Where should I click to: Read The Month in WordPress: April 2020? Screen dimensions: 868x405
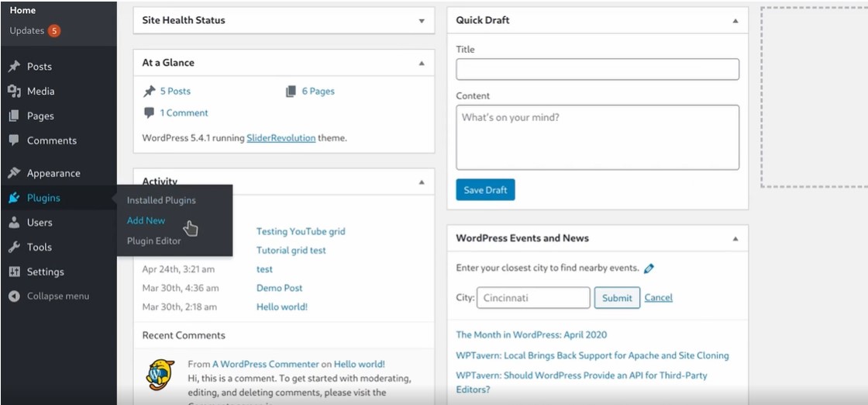[532, 334]
